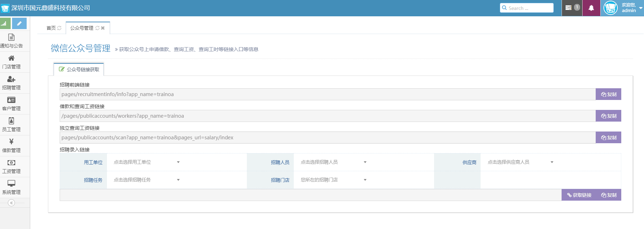Open the 招聘人员 selection dropdown

click(333, 162)
